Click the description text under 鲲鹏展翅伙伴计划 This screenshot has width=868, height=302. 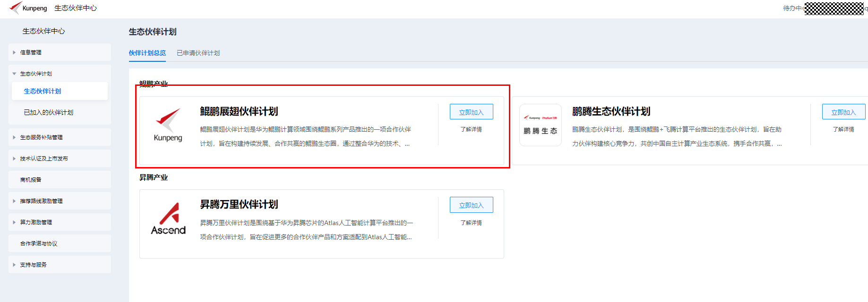pos(306,136)
